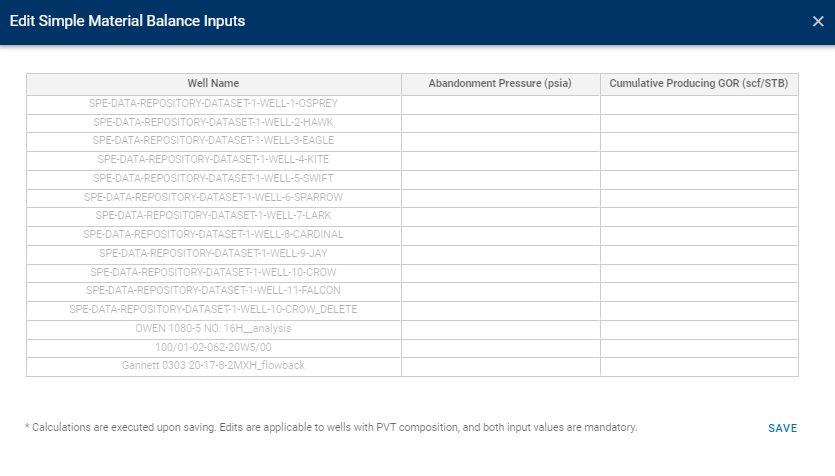835x476 pixels.
Task: Select Cumulative GOR cell for WELL-7-LARK
Action: 699,215
